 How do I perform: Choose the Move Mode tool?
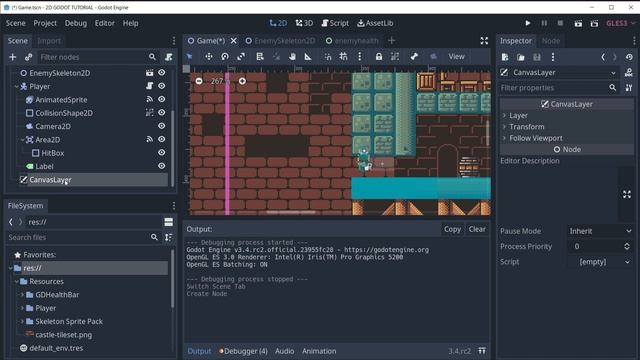coord(209,57)
